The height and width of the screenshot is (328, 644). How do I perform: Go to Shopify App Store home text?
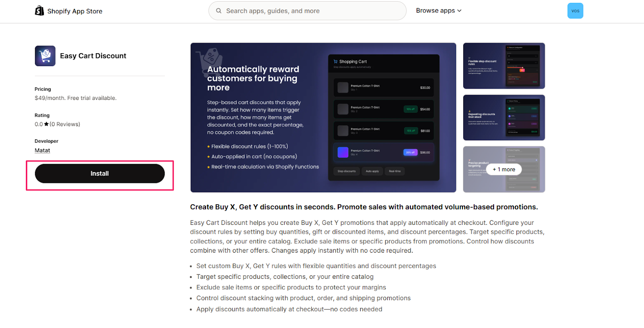tap(75, 11)
